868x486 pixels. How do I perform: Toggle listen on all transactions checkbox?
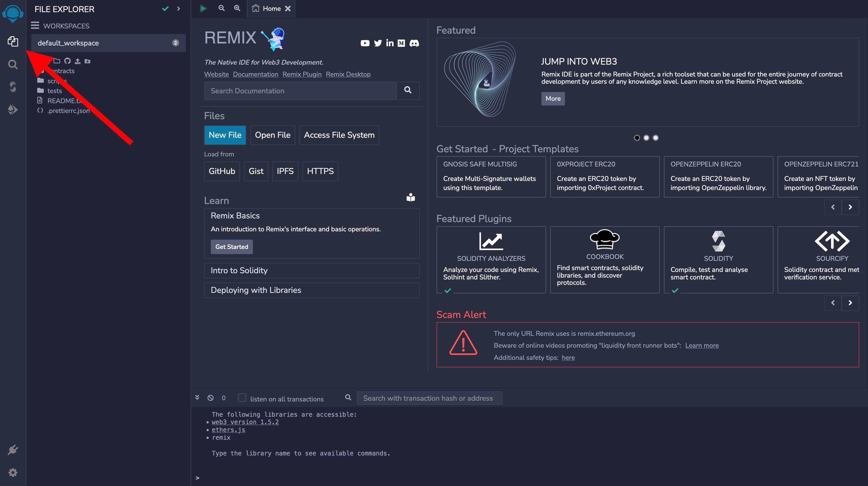tap(242, 398)
